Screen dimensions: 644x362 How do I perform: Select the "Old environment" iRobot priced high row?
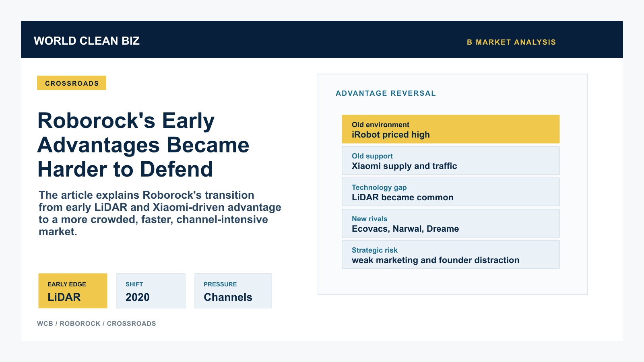451,129
